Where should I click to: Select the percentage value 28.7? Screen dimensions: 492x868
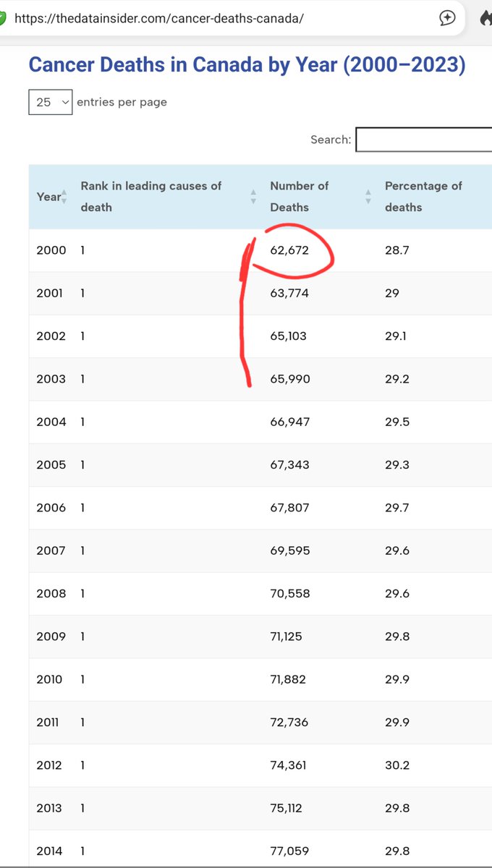click(x=396, y=250)
